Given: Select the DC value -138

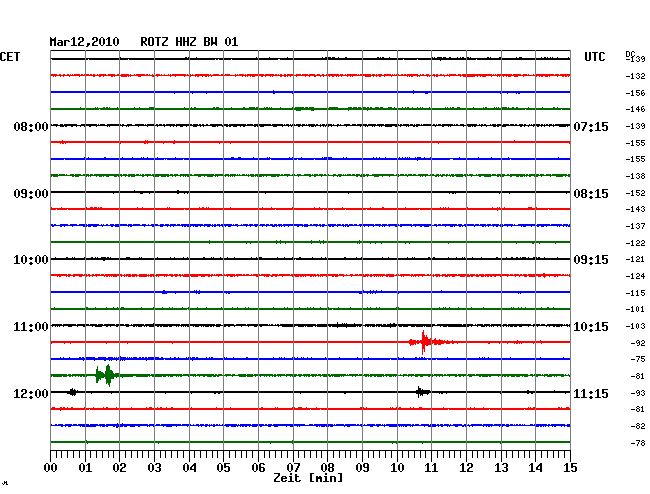Looking at the screenshot, I should pos(635,176).
